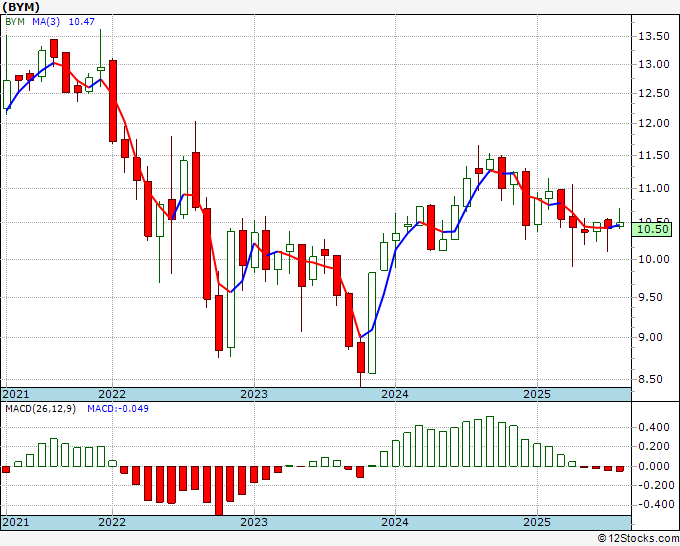680x546 pixels.
Task: Click the 0.400 MACD axis label
Action: [x=654, y=428]
